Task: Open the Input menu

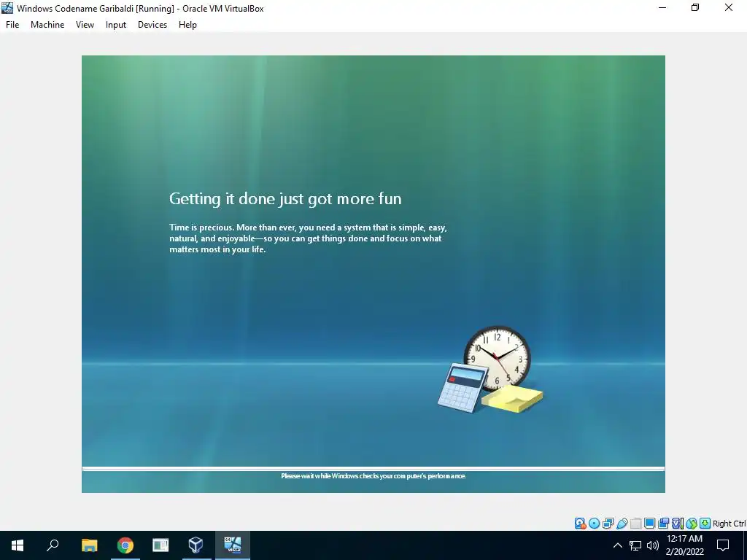Action: click(x=116, y=25)
